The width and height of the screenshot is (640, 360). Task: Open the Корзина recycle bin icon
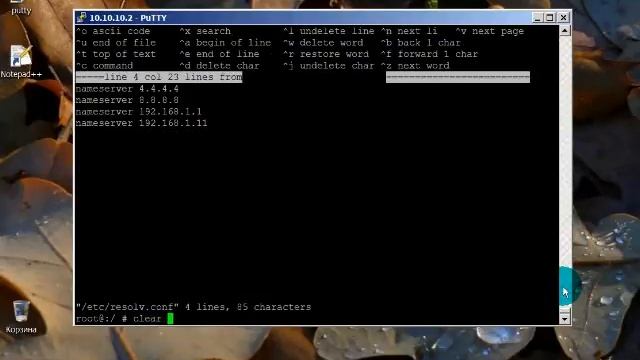[x=21, y=317]
